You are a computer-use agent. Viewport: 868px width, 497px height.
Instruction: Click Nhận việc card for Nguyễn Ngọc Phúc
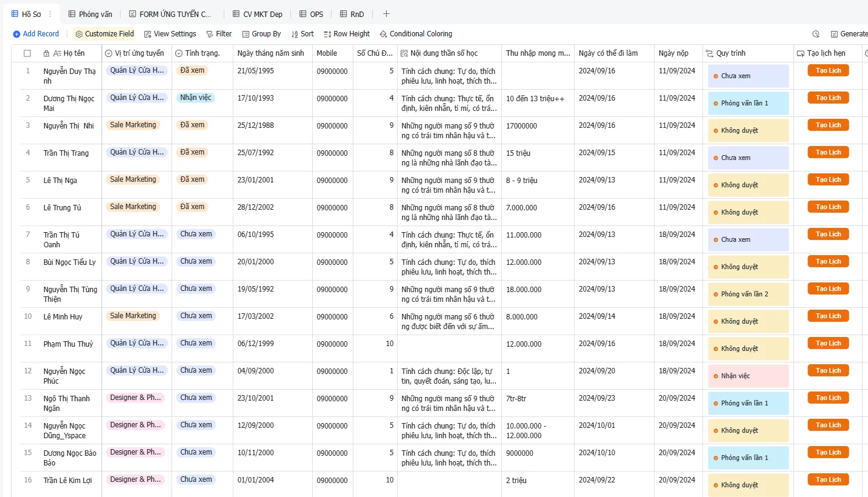(x=749, y=376)
